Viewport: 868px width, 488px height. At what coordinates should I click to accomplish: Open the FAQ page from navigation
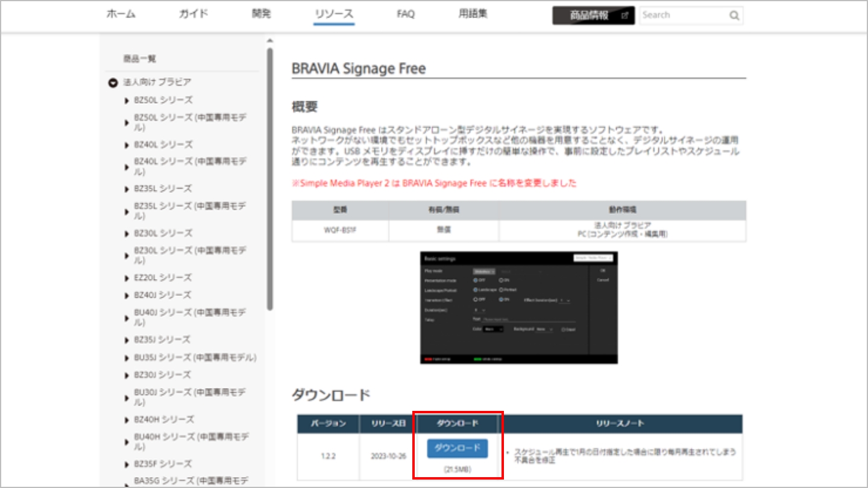coord(406,14)
